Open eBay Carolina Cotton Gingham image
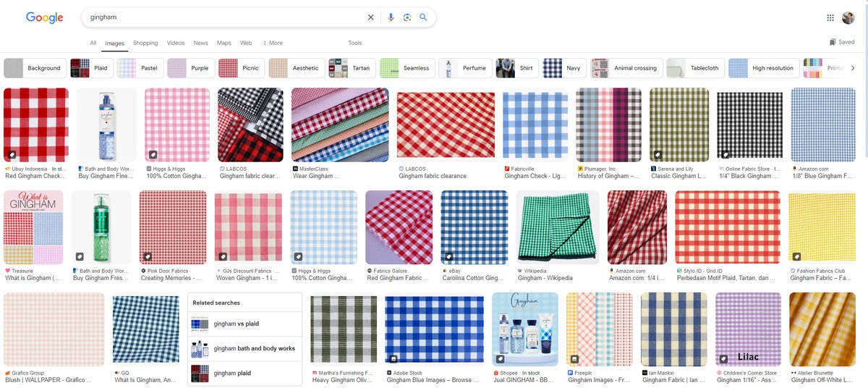Image resolution: width=868 pixels, height=388 pixels. pos(474,227)
